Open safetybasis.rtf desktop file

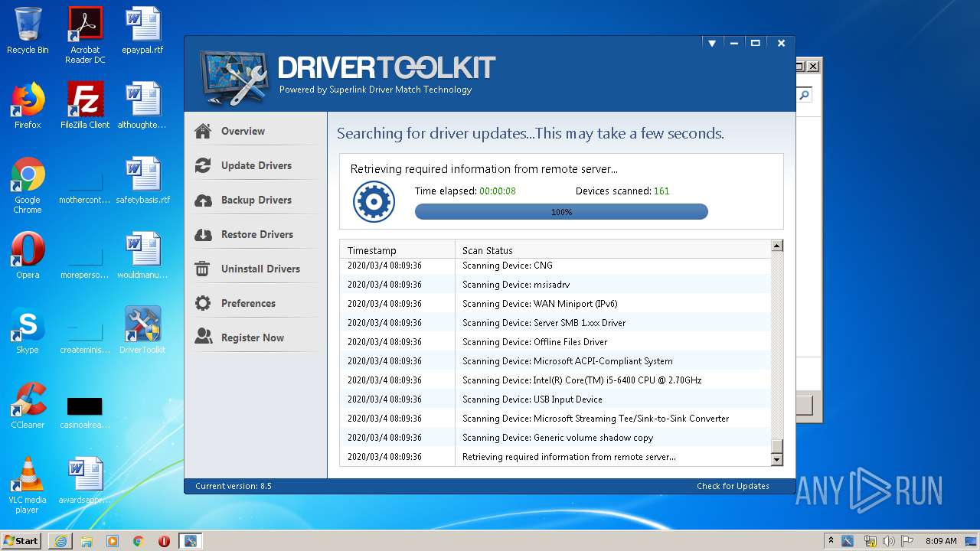(x=142, y=181)
